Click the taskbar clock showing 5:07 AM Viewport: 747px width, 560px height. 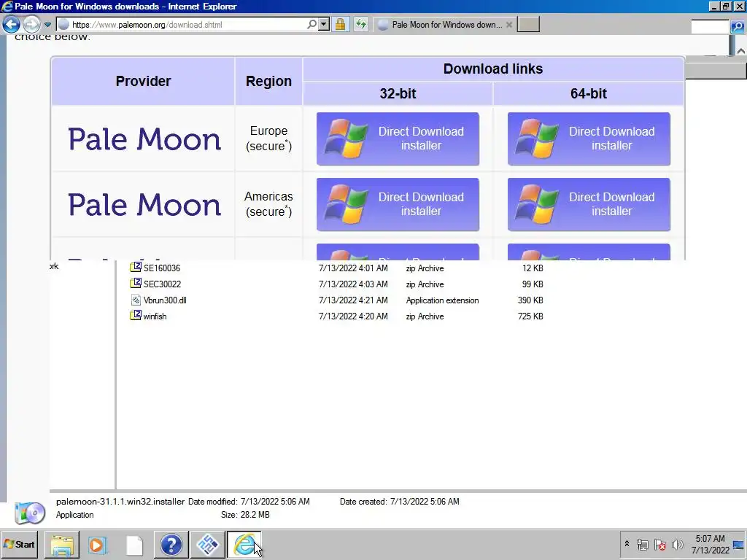coord(710,544)
